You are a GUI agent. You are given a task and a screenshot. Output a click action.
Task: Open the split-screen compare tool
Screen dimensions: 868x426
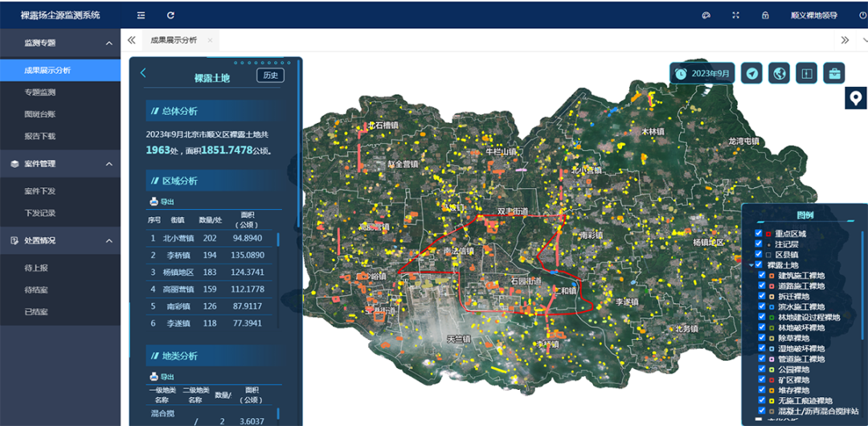(806, 73)
